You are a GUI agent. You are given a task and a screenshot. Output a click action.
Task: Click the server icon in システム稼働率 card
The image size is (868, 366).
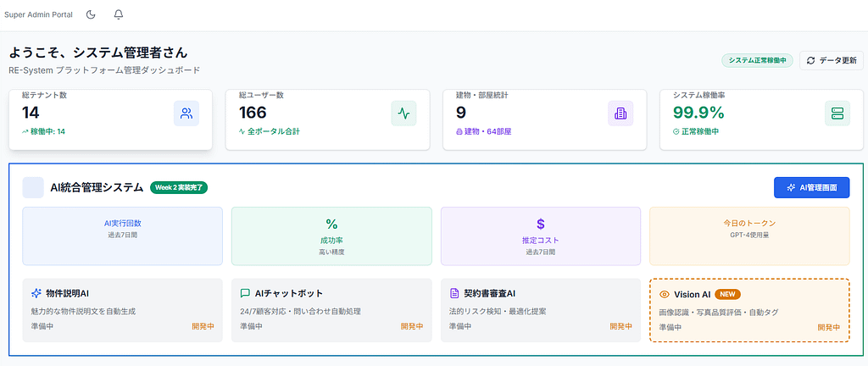pyautogui.click(x=837, y=114)
